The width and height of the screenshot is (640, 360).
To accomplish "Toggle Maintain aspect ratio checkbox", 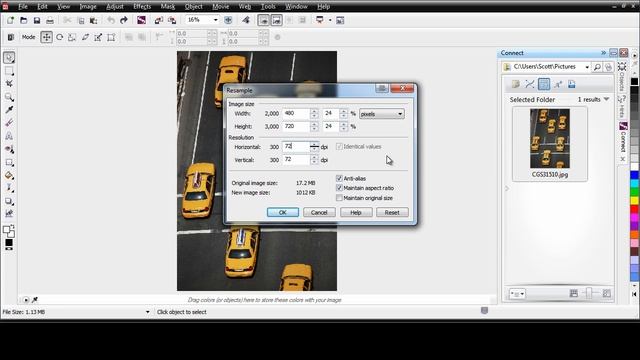I will (339, 188).
